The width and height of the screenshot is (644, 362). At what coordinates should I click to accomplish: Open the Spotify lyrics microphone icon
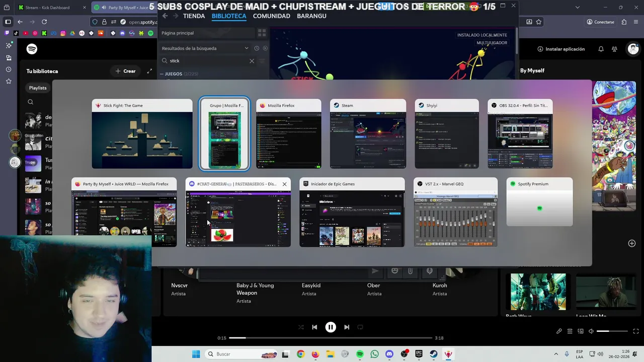559,331
